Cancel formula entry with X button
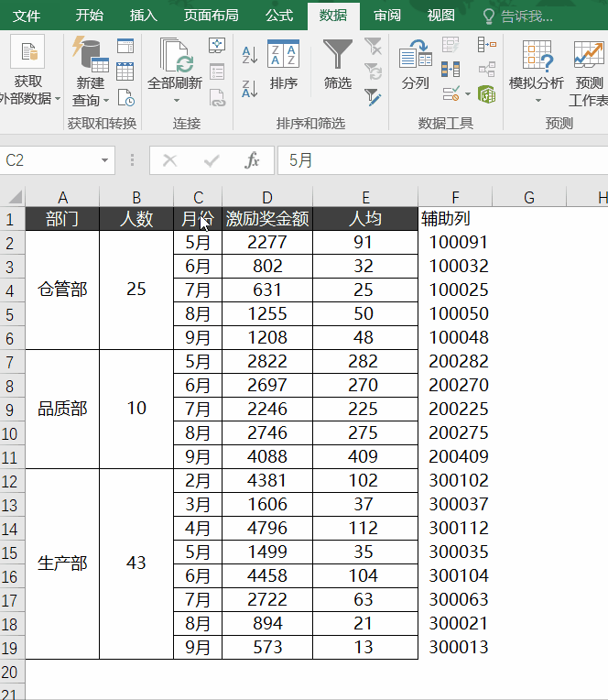The image size is (608, 700). tap(170, 159)
